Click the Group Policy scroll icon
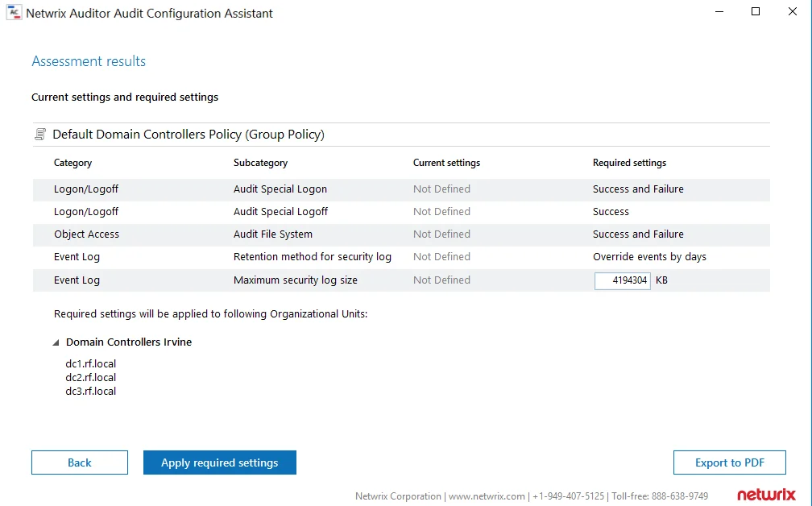The image size is (812, 506). click(x=40, y=134)
